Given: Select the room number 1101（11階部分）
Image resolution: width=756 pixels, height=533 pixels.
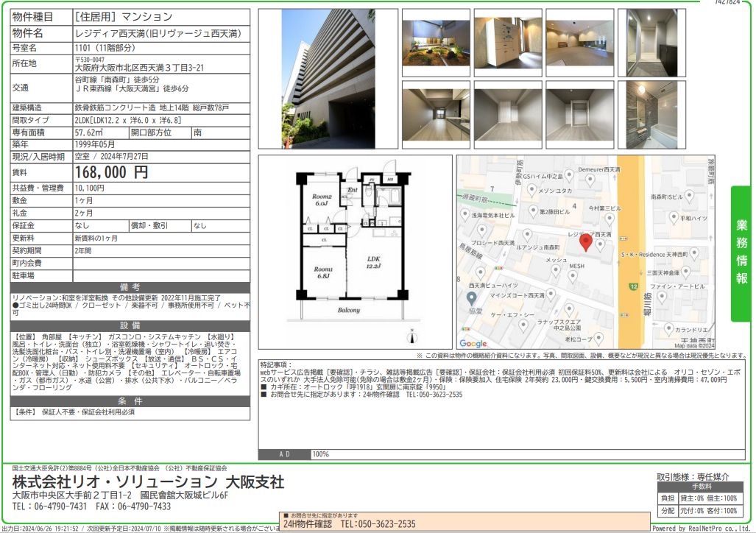Looking at the screenshot, I should [105, 48].
